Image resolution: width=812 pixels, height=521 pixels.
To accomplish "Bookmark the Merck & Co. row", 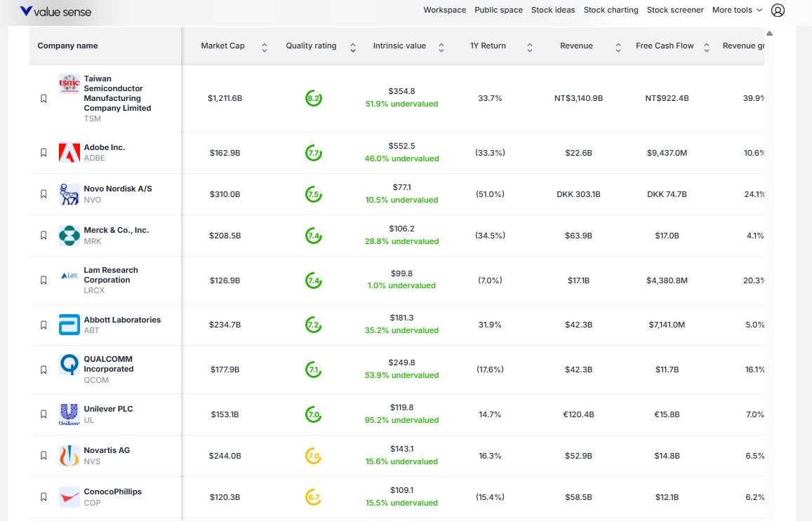I will (44, 236).
